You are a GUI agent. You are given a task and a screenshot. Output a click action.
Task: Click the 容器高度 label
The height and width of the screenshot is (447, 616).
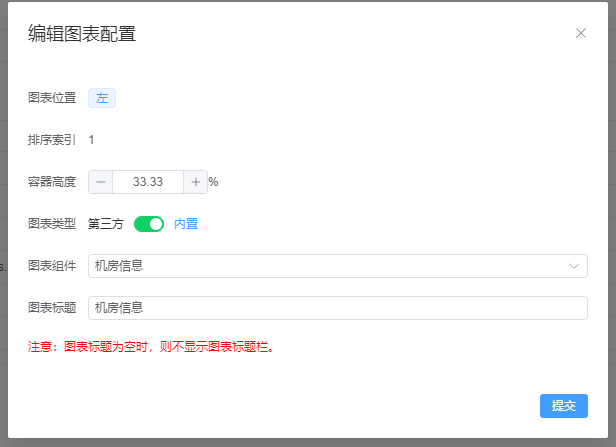52,182
